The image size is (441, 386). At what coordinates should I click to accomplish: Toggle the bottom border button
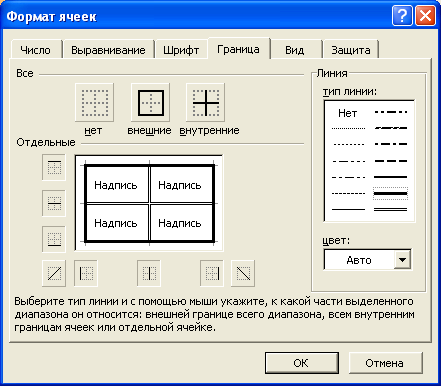pyautogui.click(x=54, y=239)
